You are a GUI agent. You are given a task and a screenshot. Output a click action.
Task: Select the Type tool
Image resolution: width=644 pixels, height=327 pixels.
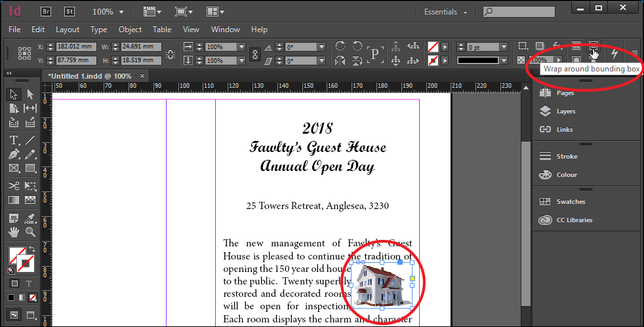coord(14,140)
